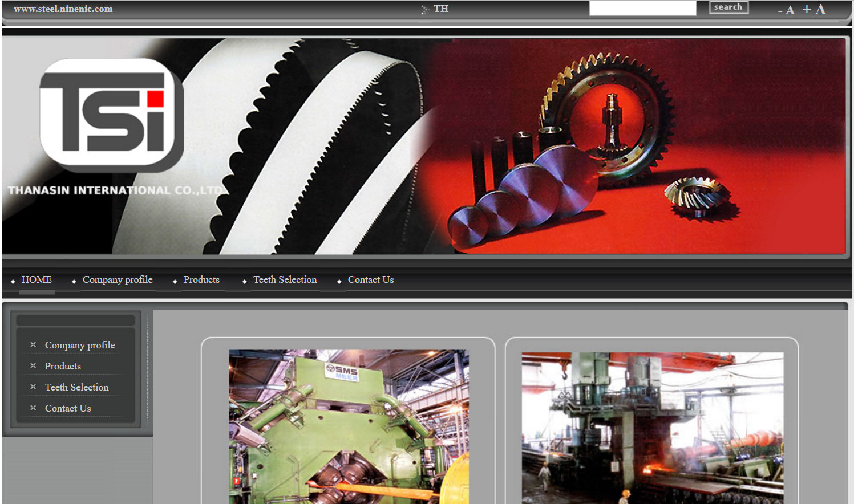Increase font size with +A

(x=814, y=9)
